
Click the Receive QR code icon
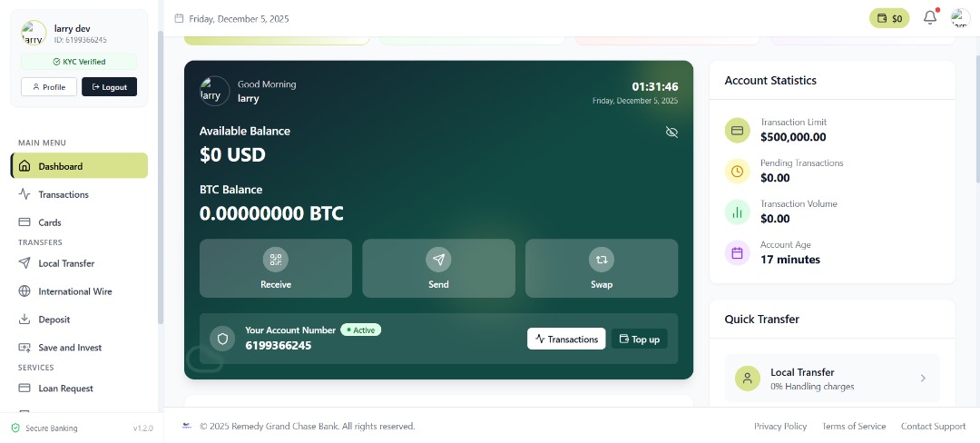point(276,260)
